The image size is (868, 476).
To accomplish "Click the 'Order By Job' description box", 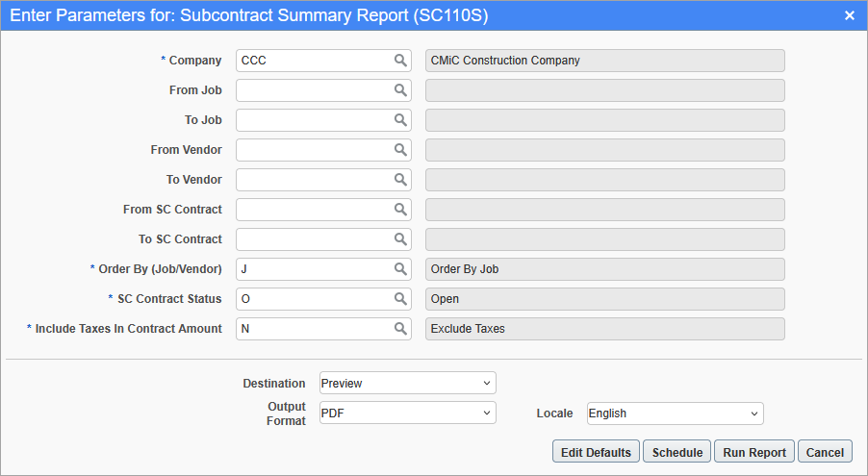I will pos(605,269).
